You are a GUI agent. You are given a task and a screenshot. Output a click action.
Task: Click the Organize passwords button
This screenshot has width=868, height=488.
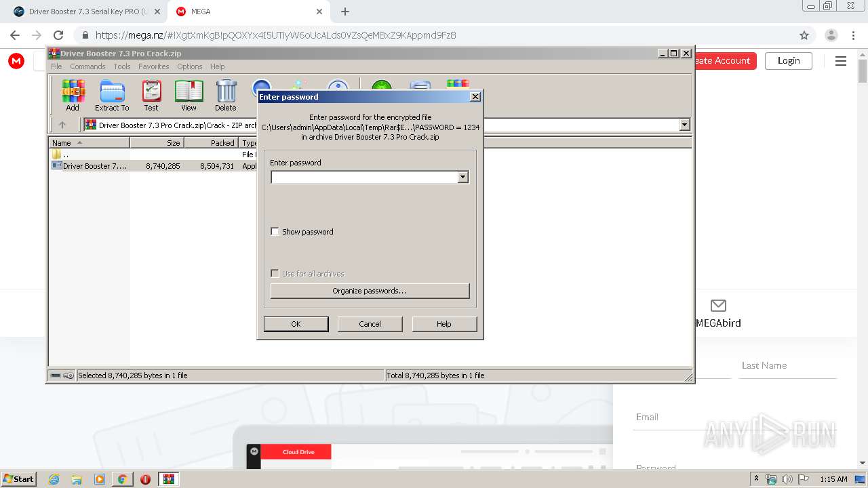[x=370, y=291]
